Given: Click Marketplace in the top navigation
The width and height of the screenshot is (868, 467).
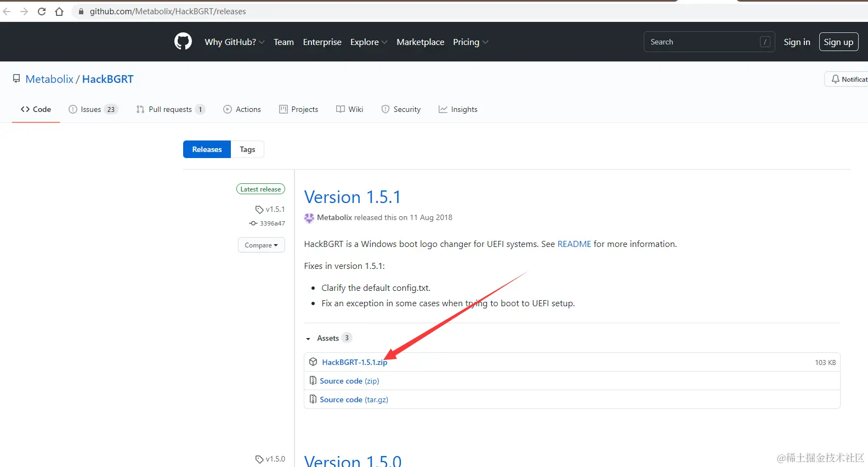Looking at the screenshot, I should click(x=421, y=42).
